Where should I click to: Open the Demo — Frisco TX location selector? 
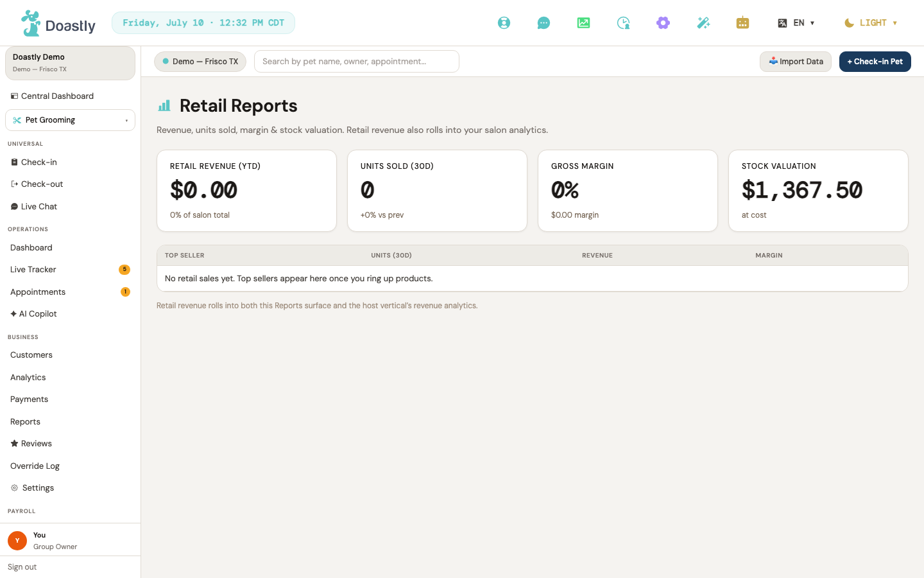point(200,62)
